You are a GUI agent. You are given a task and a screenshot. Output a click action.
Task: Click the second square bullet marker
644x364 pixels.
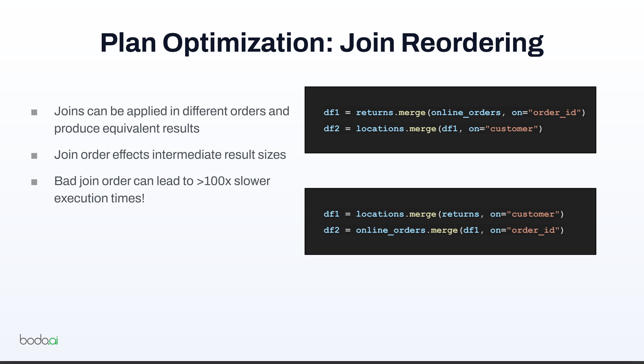34,156
